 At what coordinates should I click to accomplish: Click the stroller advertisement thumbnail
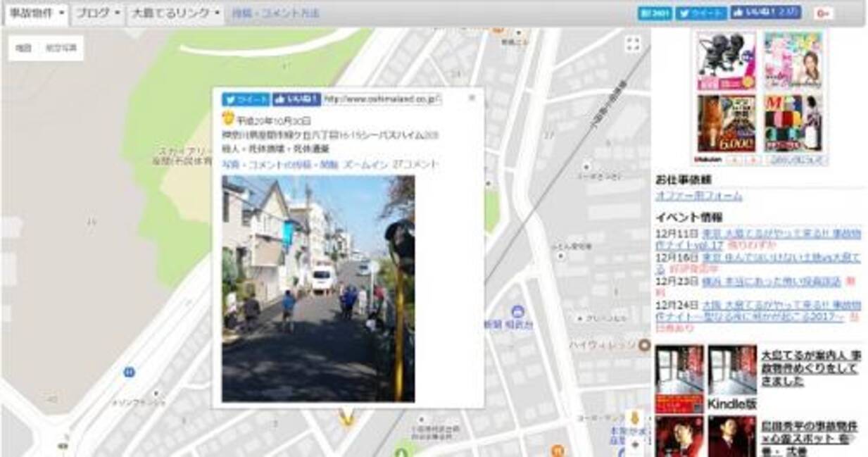click(x=727, y=61)
